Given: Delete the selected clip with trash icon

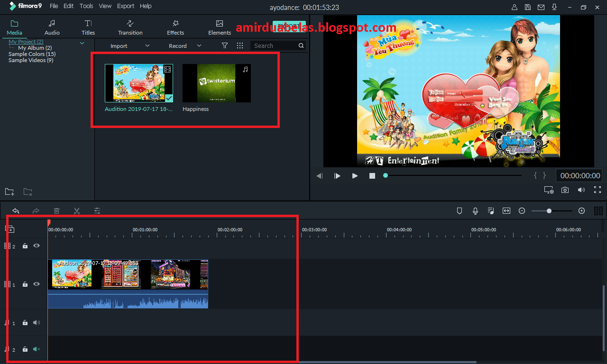Looking at the screenshot, I should click(x=56, y=211).
